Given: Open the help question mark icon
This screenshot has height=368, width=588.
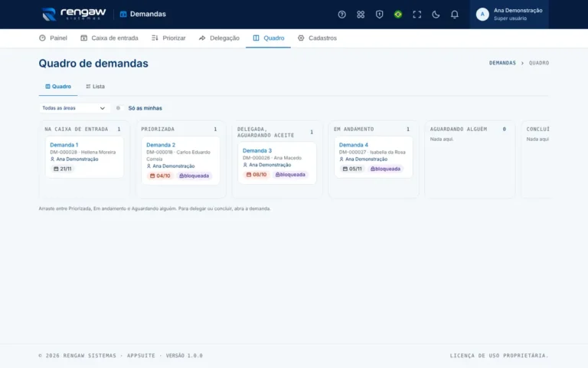Looking at the screenshot, I should pos(341,15).
